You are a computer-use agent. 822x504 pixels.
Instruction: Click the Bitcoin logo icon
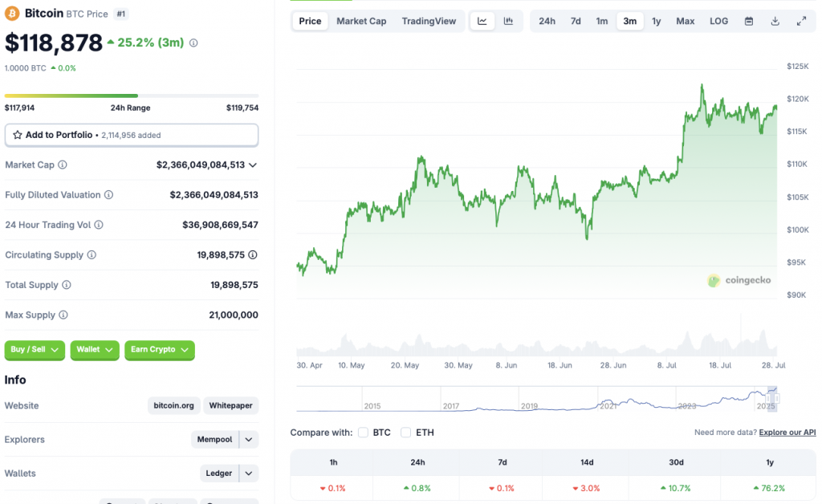click(13, 13)
